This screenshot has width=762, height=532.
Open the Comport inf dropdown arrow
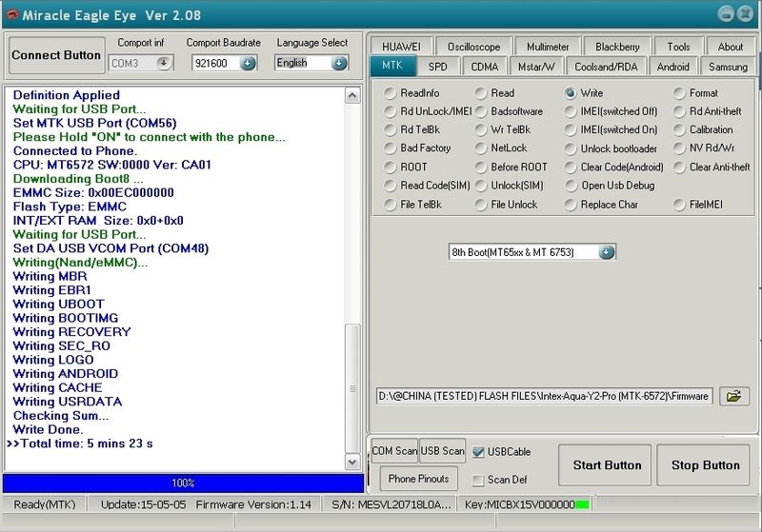pyautogui.click(x=164, y=63)
